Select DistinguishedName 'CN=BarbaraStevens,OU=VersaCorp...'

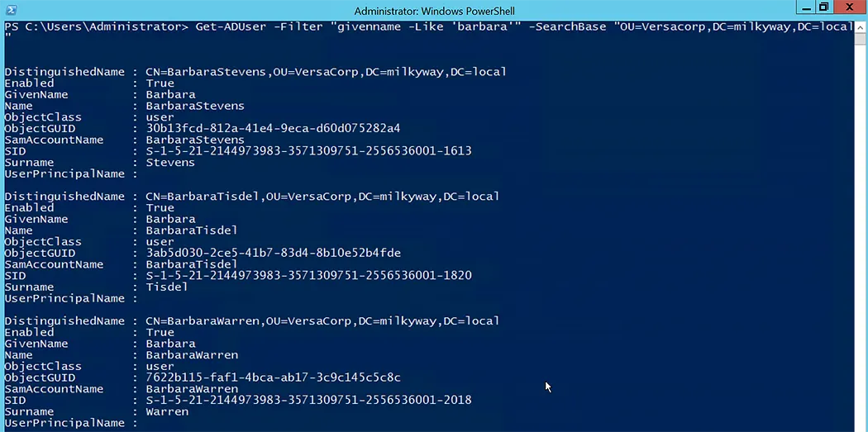click(x=326, y=72)
